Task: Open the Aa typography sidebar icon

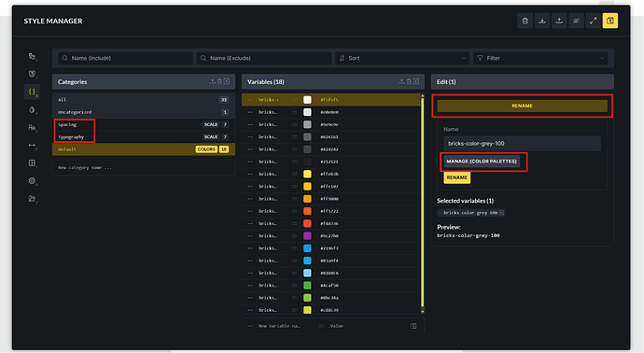Action: click(32, 127)
